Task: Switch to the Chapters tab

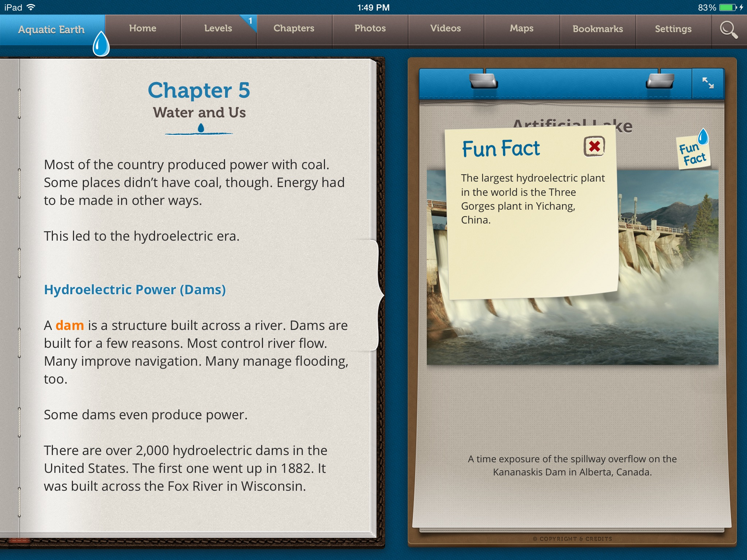Action: point(294,28)
